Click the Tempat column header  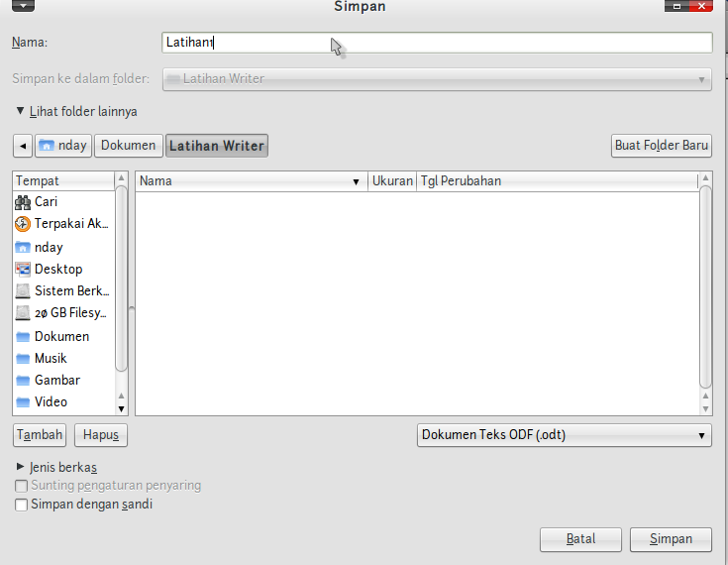[63, 181]
